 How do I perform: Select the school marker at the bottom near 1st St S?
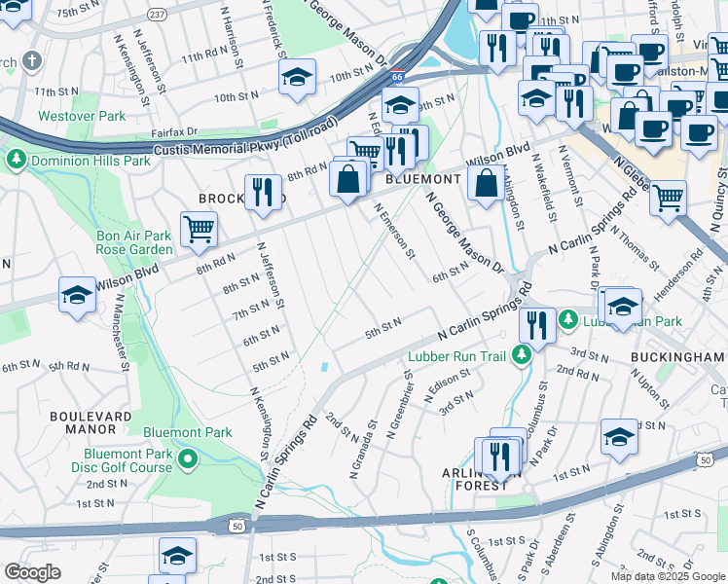pos(176,558)
